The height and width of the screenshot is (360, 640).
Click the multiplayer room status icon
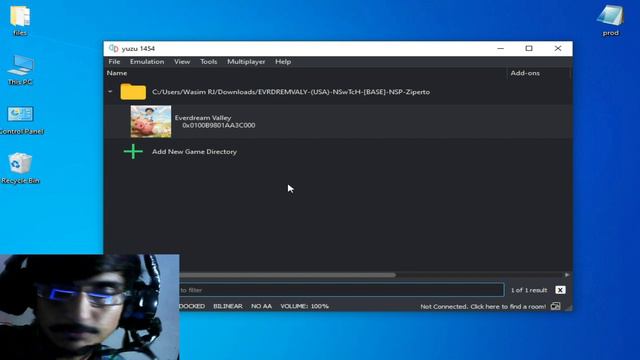(x=556, y=306)
